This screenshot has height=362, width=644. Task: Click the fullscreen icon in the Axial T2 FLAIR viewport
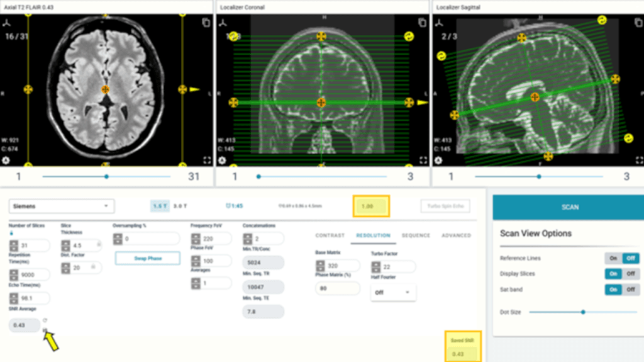pos(206,161)
